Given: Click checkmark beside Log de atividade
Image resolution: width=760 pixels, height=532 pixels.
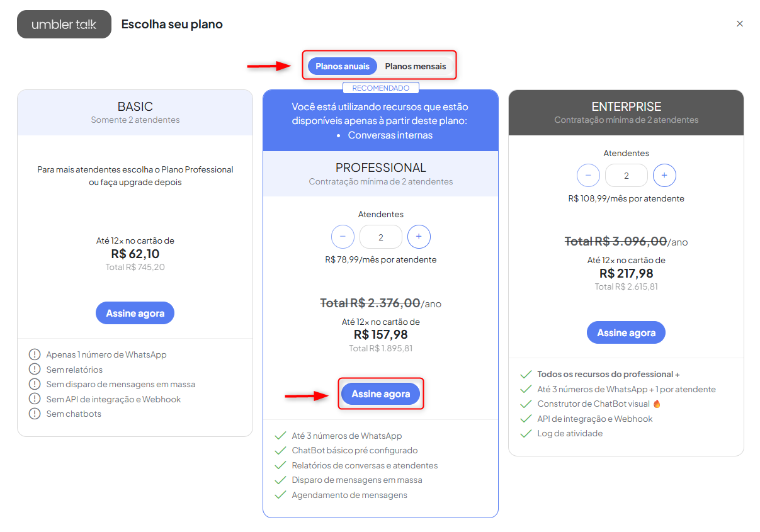Looking at the screenshot, I should click(526, 433).
